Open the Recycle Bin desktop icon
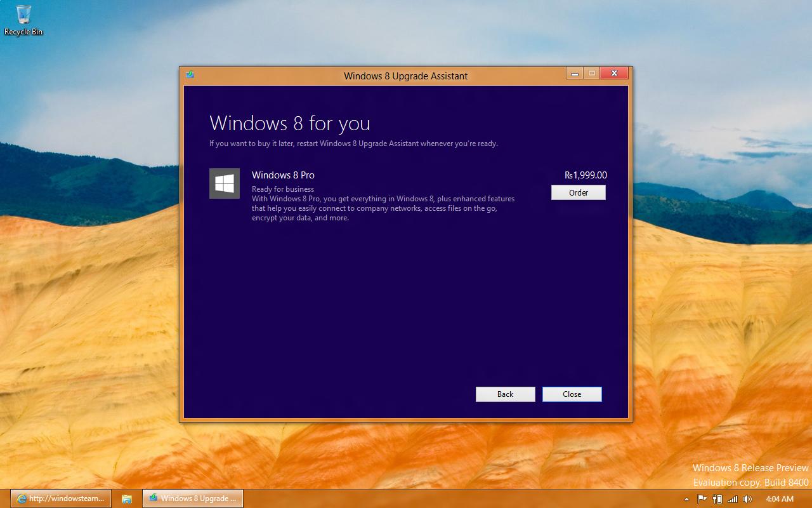Screen dimensions: 812x508 [x=23, y=20]
